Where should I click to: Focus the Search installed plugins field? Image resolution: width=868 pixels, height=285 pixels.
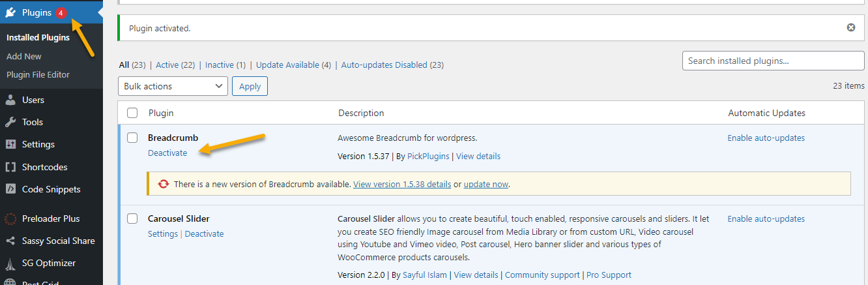click(773, 61)
